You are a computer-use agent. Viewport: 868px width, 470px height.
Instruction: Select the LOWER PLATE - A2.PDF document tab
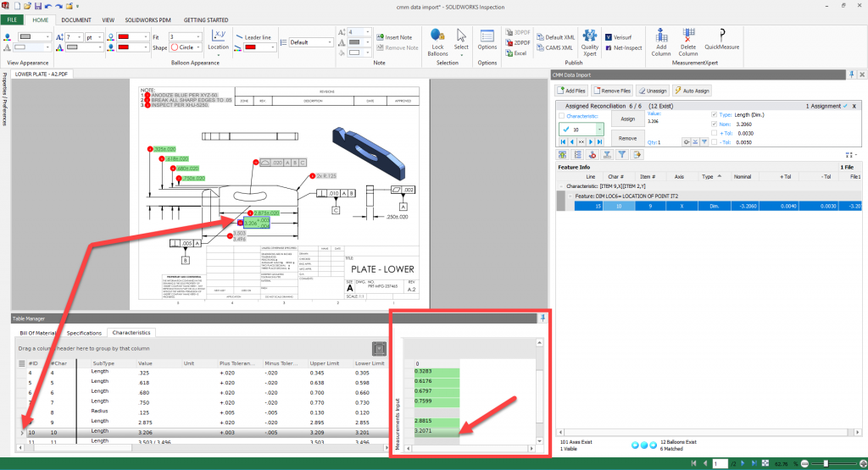[x=42, y=74]
